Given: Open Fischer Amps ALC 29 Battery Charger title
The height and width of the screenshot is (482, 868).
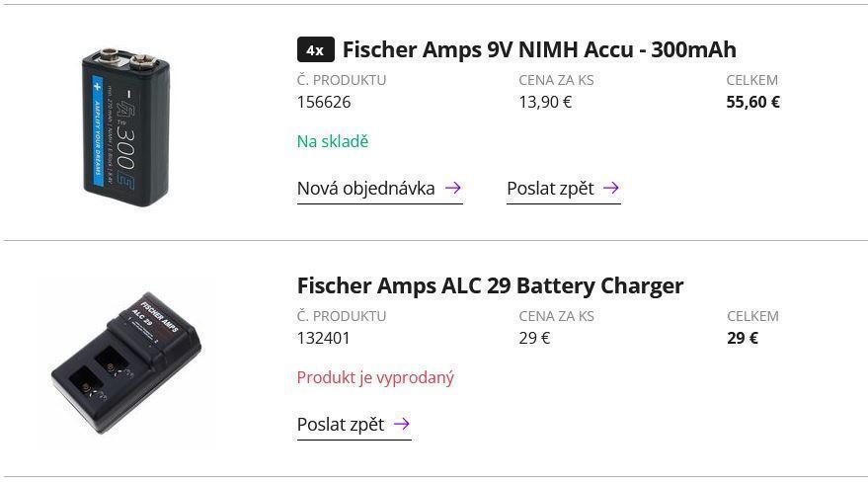Looking at the screenshot, I should click(x=490, y=285).
